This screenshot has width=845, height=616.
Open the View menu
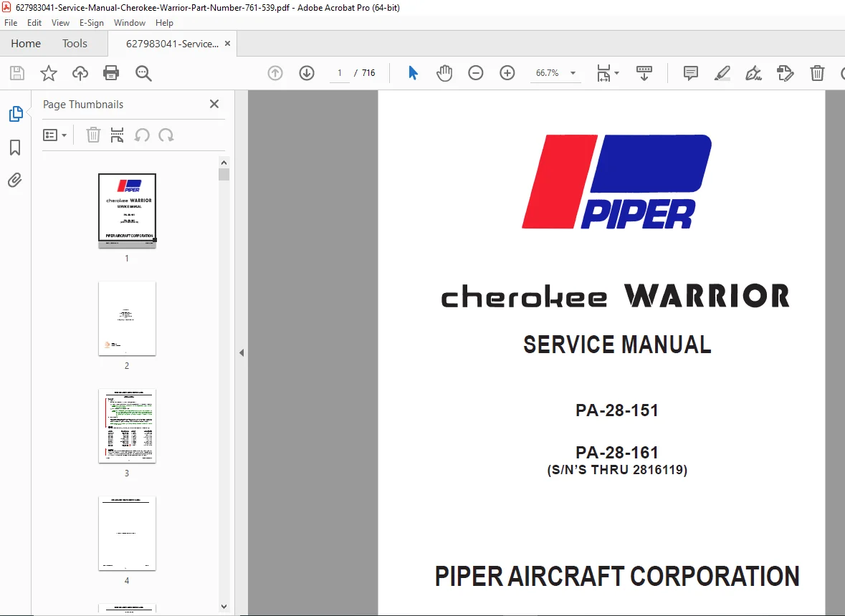point(60,23)
